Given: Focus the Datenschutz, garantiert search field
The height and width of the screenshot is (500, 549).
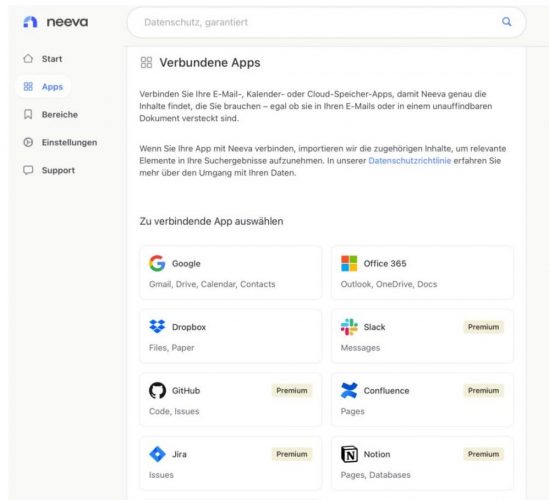Looking at the screenshot, I should (326, 22).
